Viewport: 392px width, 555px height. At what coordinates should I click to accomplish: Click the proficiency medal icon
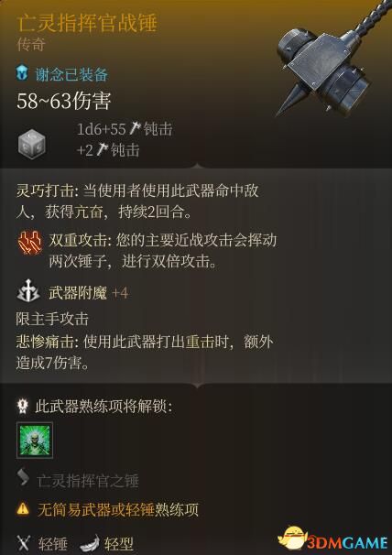pos(23,406)
